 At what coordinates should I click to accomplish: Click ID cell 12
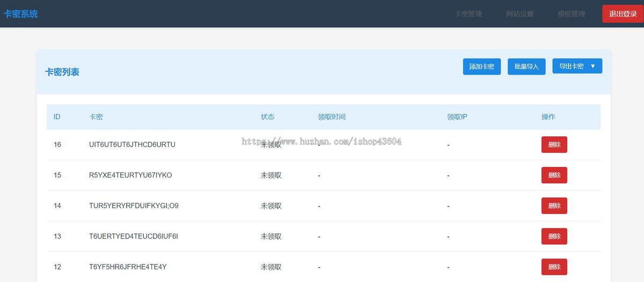click(57, 267)
